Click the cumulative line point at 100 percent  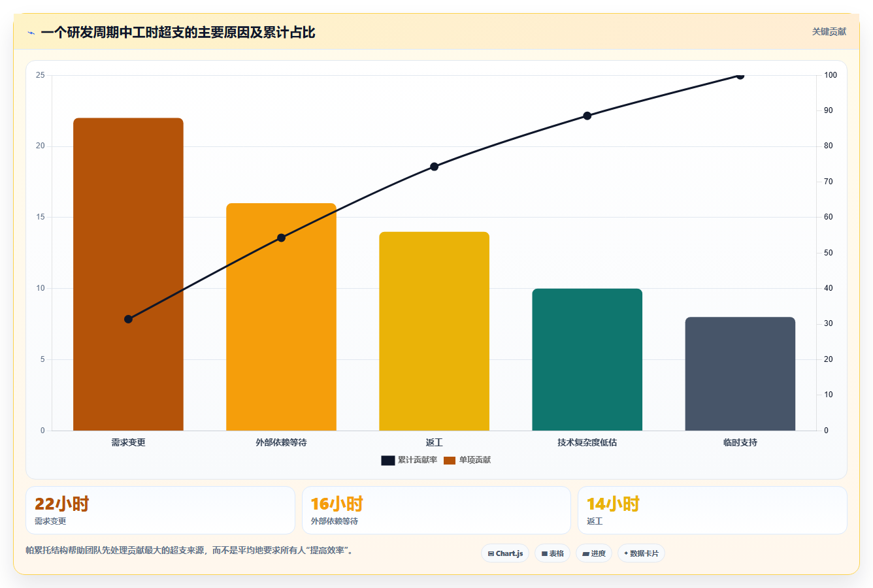pos(740,75)
